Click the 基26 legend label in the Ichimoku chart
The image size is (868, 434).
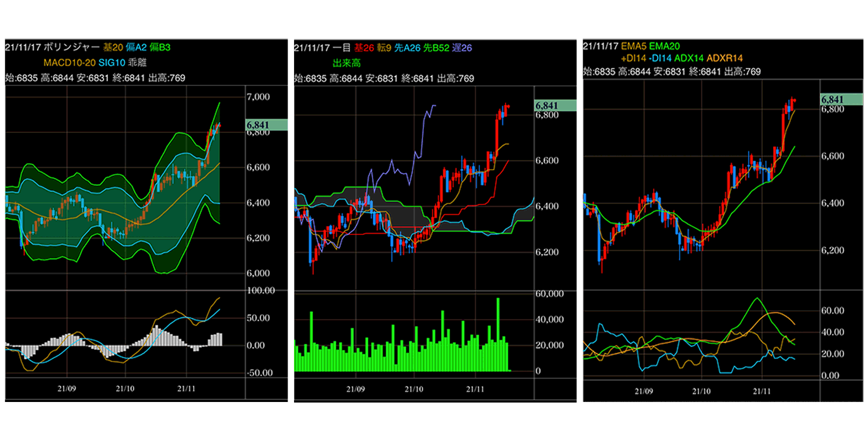tap(364, 48)
